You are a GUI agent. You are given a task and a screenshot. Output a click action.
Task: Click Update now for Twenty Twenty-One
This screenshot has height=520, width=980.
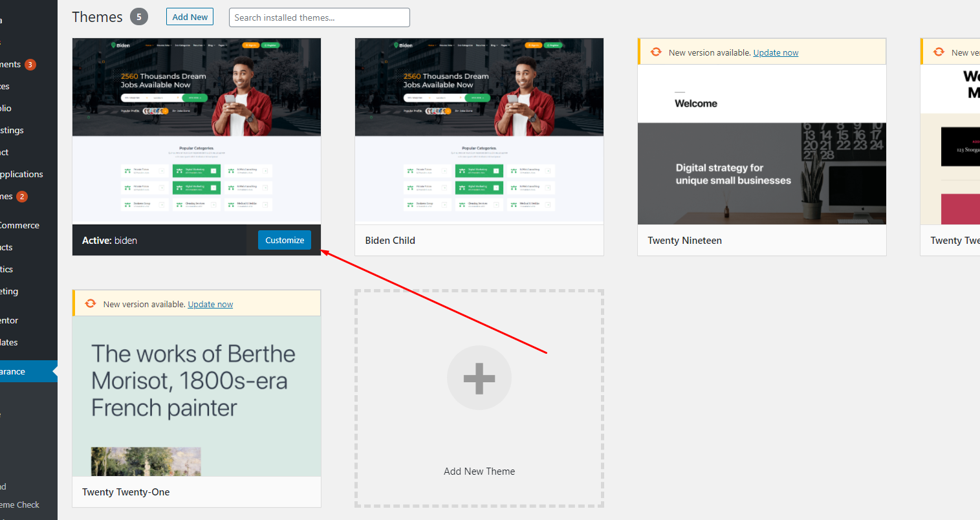(x=210, y=304)
